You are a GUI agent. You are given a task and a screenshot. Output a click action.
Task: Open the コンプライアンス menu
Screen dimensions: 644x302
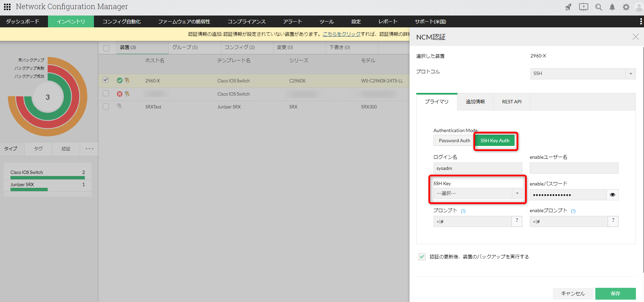[246, 22]
